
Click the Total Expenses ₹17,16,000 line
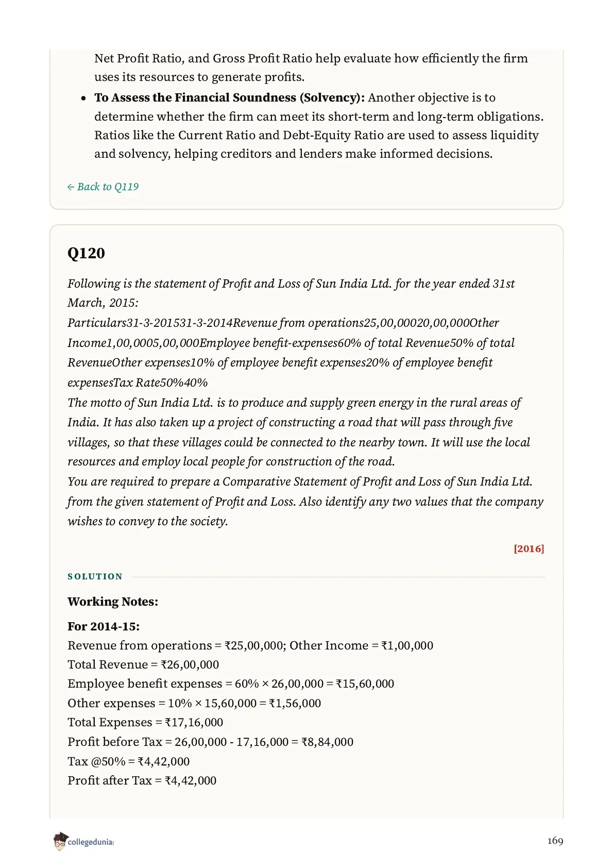point(145,722)
